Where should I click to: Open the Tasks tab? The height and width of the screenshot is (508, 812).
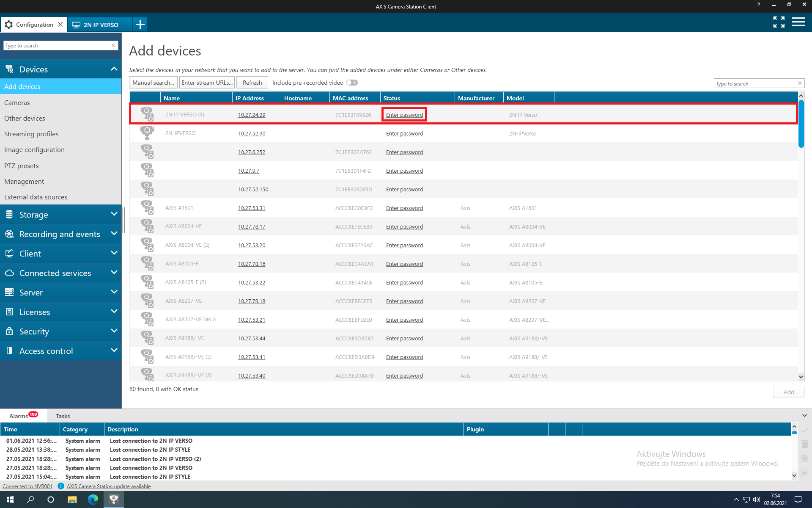pos(63,416)
